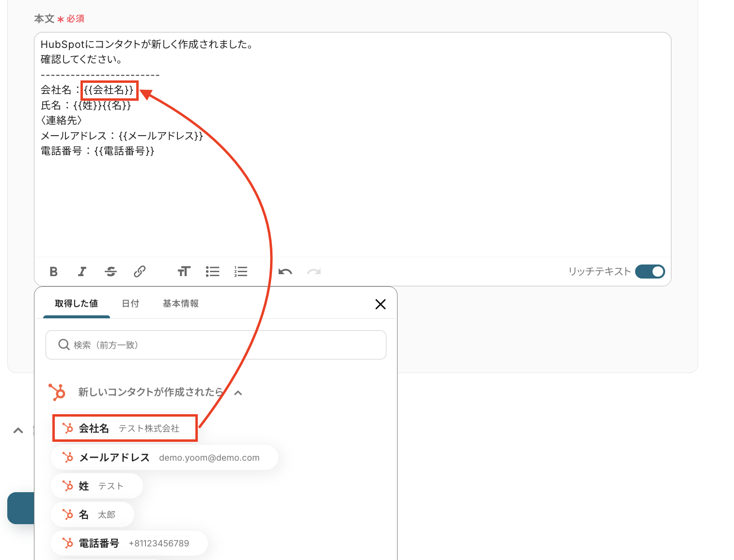Click the teal button at the left edge

21,508
